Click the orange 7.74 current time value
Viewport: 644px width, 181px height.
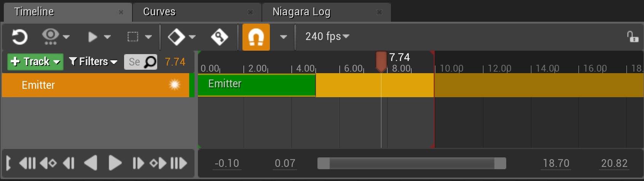[175, 62]
